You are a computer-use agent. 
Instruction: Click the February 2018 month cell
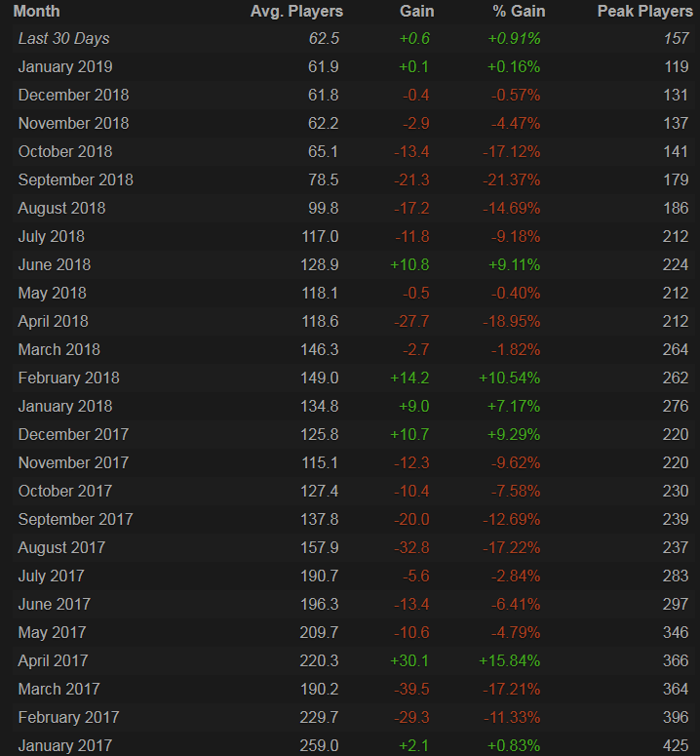[x=68, y=378]
